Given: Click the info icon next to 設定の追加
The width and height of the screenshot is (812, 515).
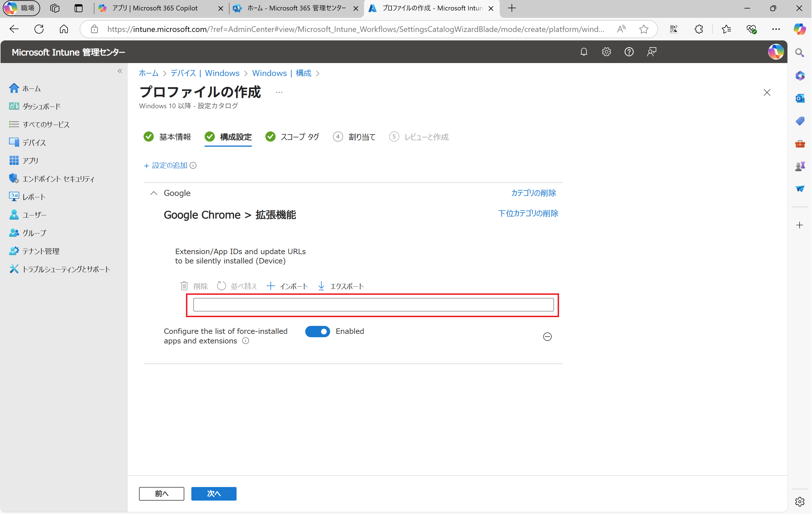Looking at the screenshot, I should click(x=193, y=165).
